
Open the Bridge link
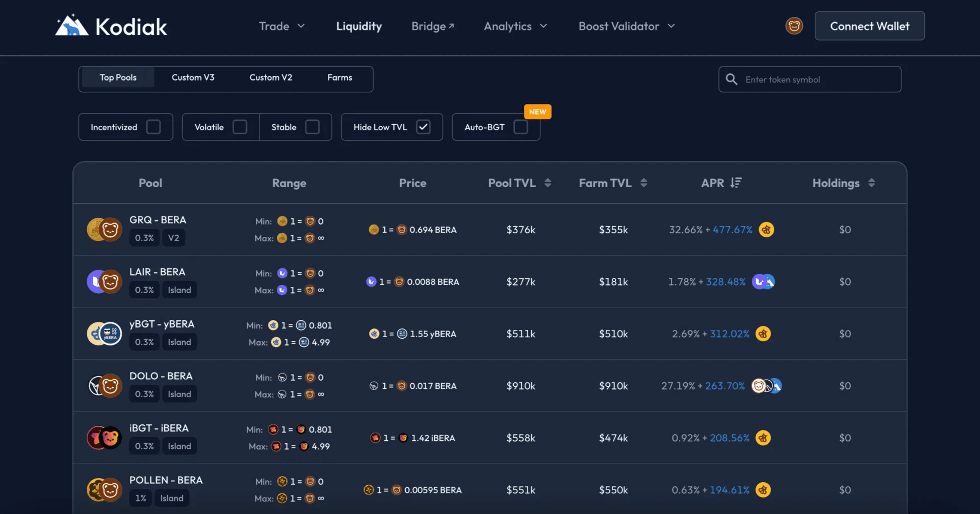(432, 26)
